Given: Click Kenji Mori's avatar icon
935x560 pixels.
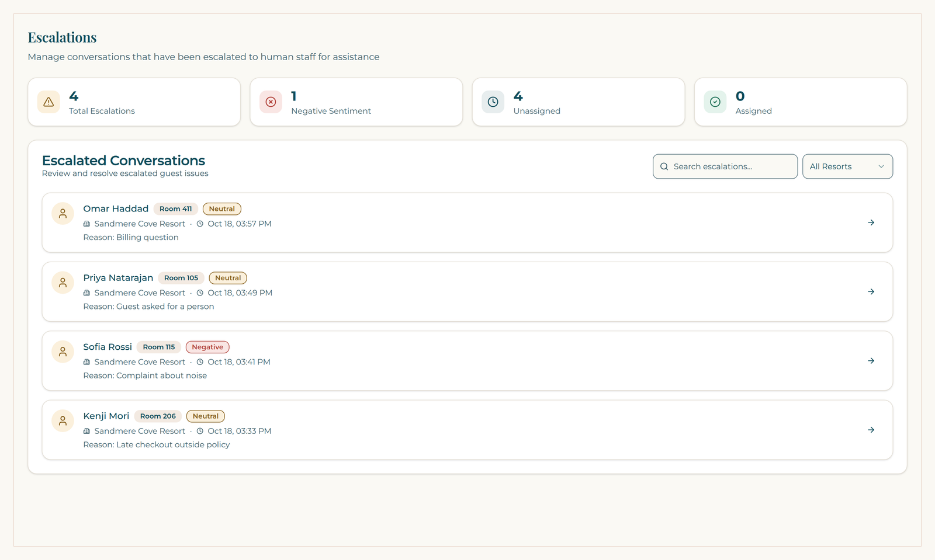Looking at the screenshot, I should (63, 421).
